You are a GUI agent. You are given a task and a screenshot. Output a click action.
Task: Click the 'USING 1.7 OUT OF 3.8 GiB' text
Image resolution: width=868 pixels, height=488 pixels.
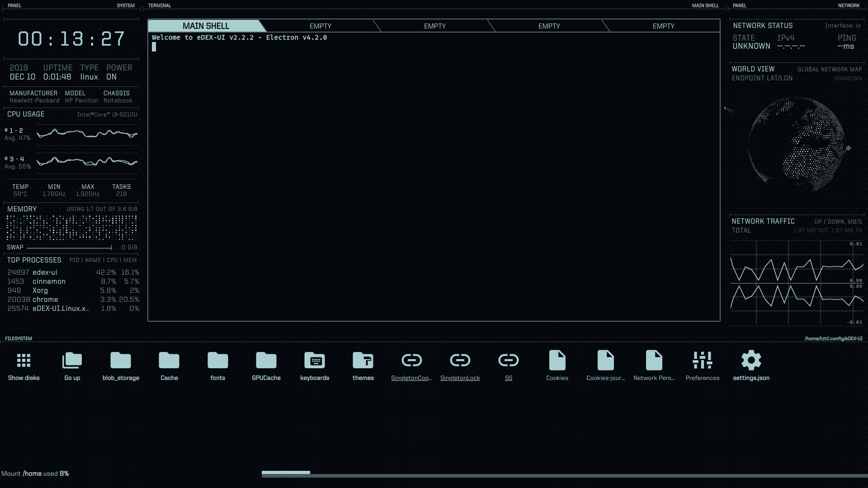pos(102,209)
